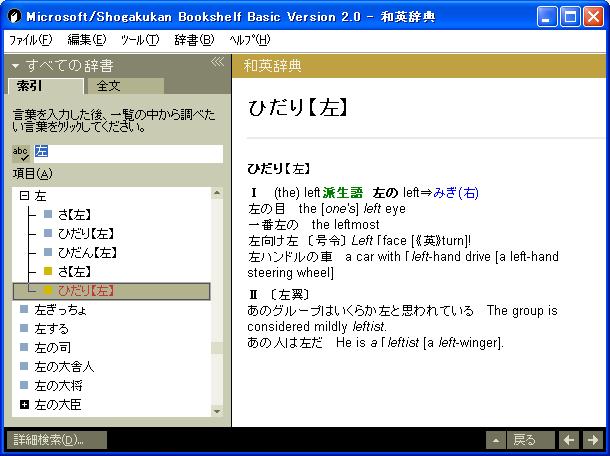Select the first さ【左】 entry with blue icon
This screenshot has height=456, width=610.
[74, 215]
